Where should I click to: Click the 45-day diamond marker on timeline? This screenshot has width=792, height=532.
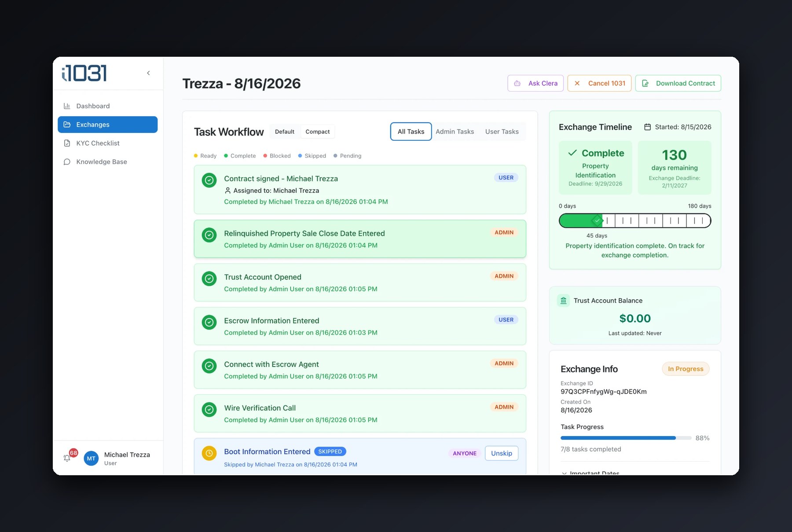(597, 220)
